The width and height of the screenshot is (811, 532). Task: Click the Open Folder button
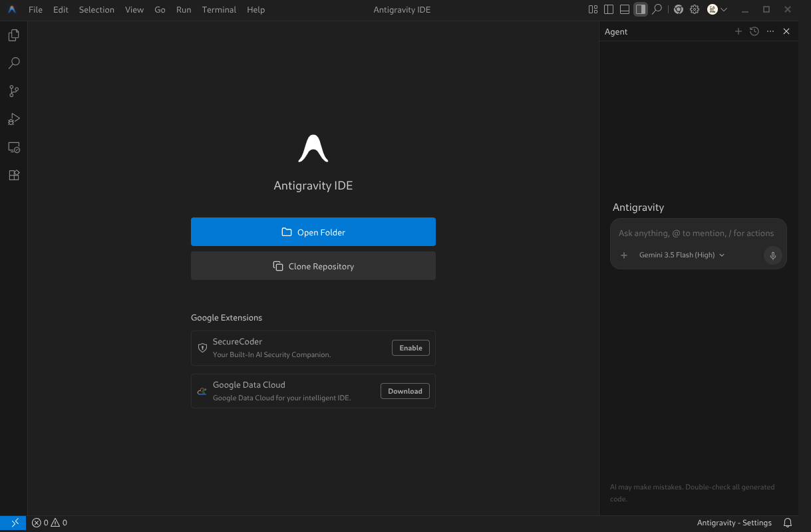tap(313, 232)
